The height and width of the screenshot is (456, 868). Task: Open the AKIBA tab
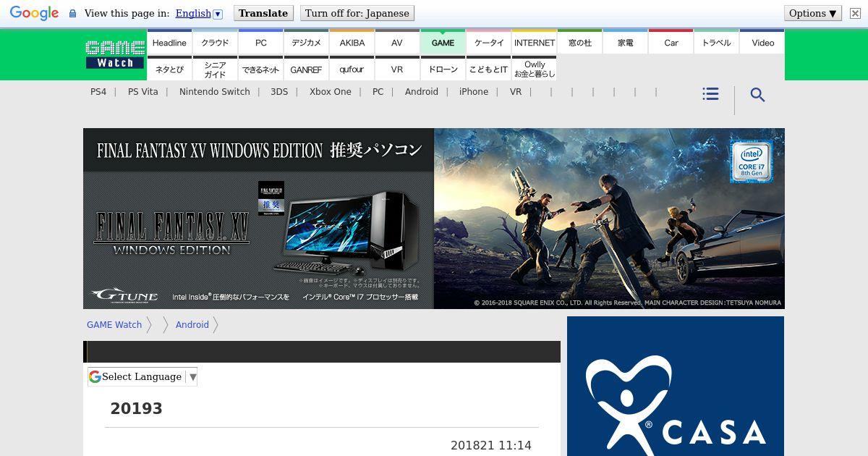tap(352, 43)
